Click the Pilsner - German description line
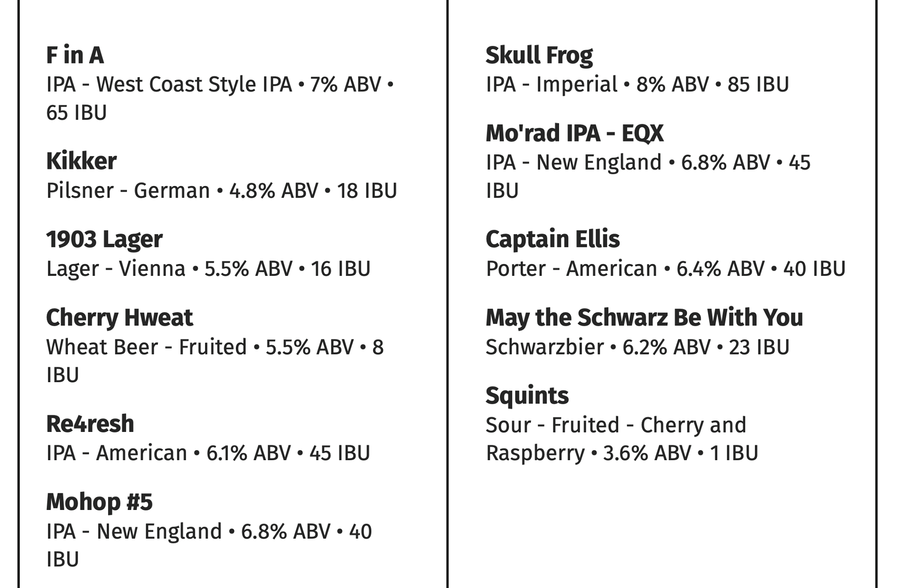The image size is (903, 588). (x=222, y=191)
